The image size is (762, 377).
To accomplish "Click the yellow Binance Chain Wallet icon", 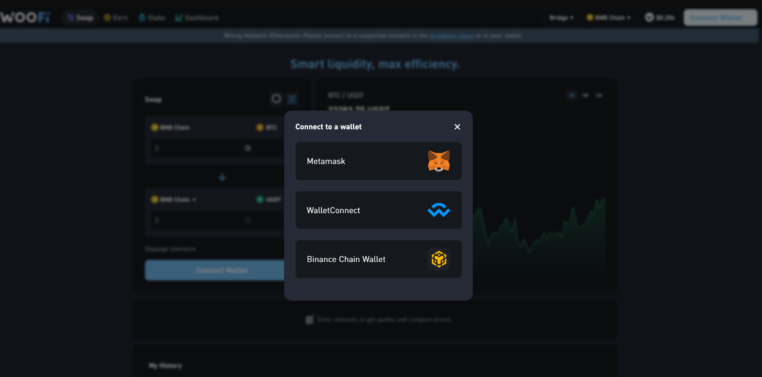I will click(x=438, y=259).
